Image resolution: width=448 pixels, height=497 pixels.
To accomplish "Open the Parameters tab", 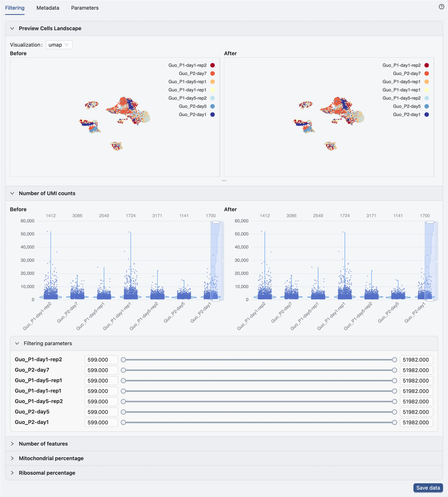I will tap(85, 8).
